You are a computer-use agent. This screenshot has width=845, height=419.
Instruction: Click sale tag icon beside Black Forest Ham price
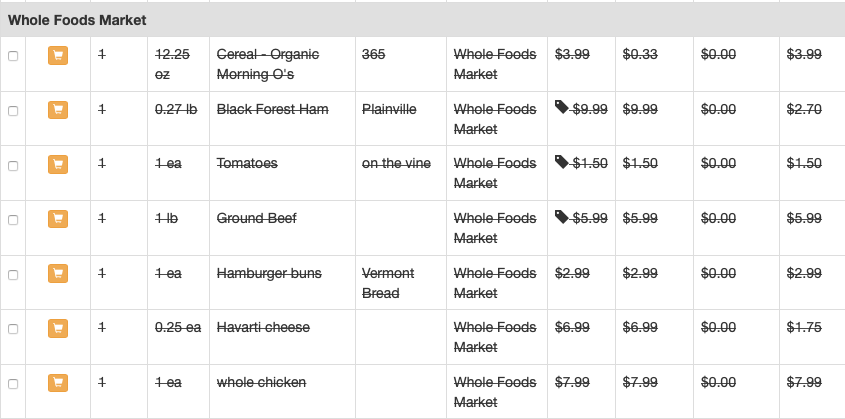pyautogui.click(x=562, y=107)
